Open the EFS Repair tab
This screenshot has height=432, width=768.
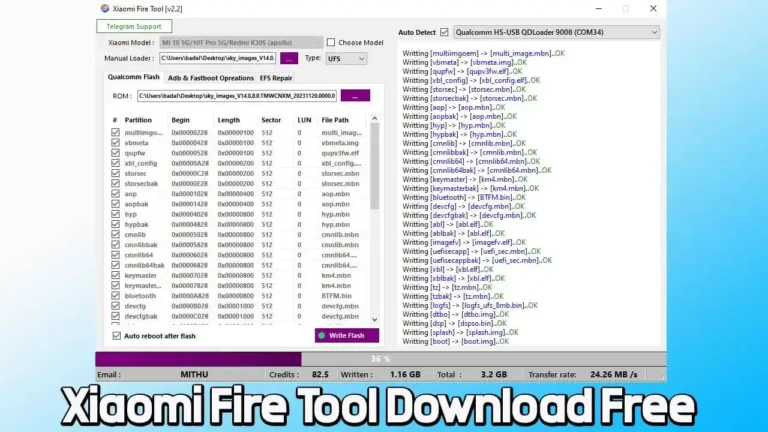(276, 78)
